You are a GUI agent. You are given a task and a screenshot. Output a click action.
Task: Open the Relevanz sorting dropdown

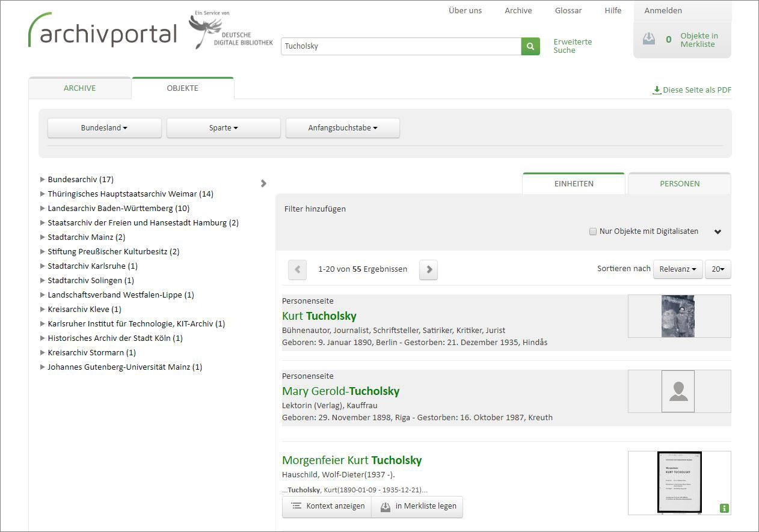[677, 269]
